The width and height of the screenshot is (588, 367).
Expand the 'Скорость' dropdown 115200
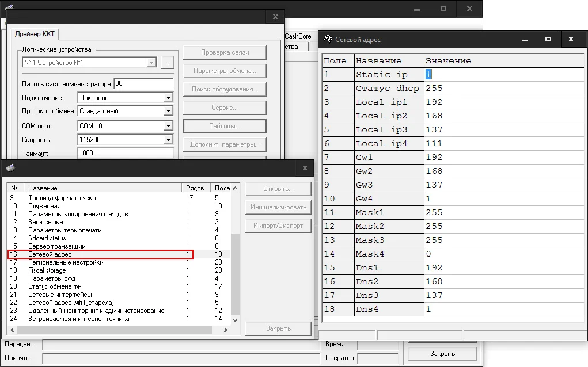pyautogui.click(x=168, y=140)
